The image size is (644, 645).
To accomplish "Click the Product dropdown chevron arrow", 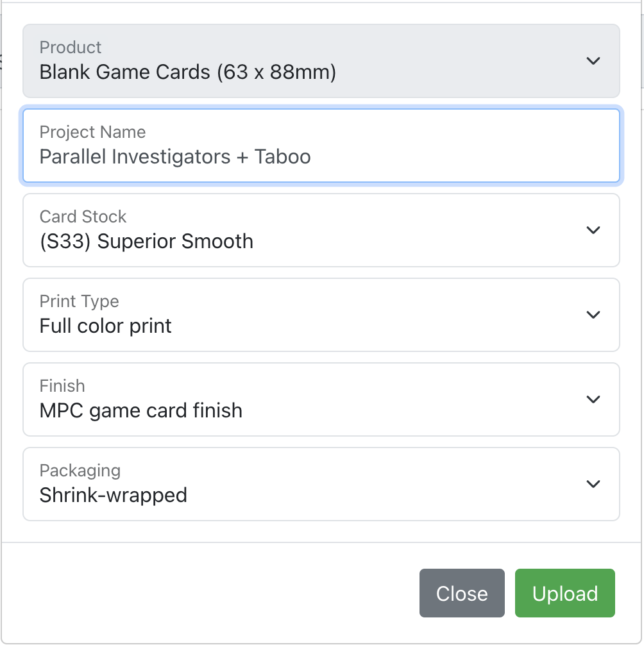I will point(593,61).
